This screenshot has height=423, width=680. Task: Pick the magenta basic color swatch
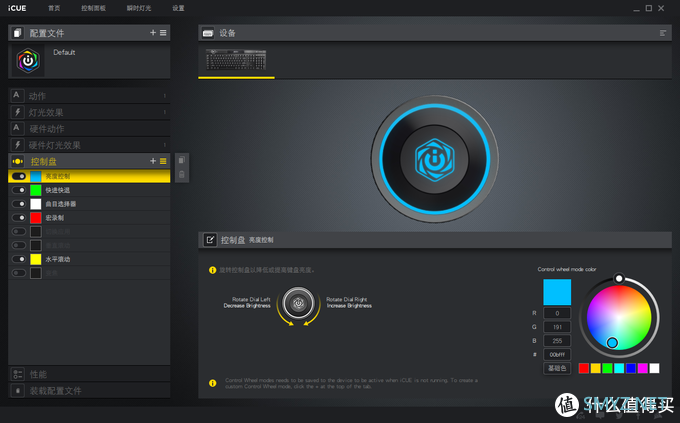pyautogui.click(x=643, y=368)
